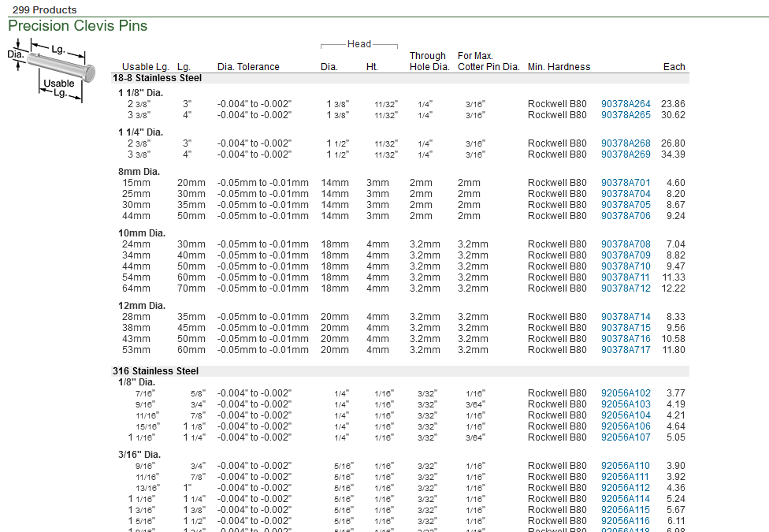Screen dimensions: 769x532
Task: Select part number 90378A265
Action: click(626, 115)
